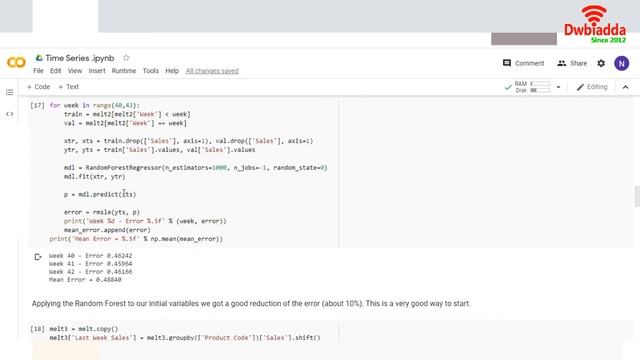Viewport: 640px width, 360px height.
Task: Click the 'Week 40 - Error 0.46242' output line
Action: pos(91,256)
